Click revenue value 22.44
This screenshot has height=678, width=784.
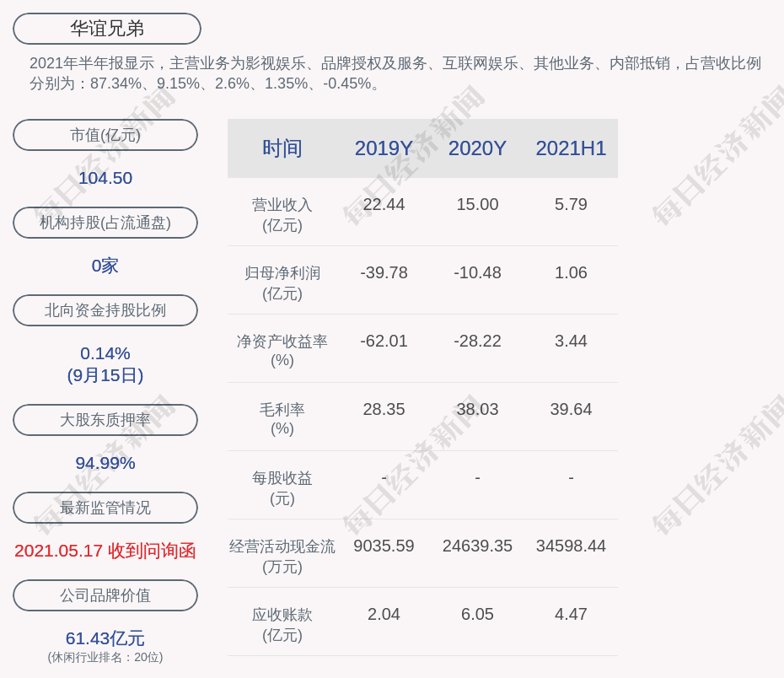click(x=384, y=205)
